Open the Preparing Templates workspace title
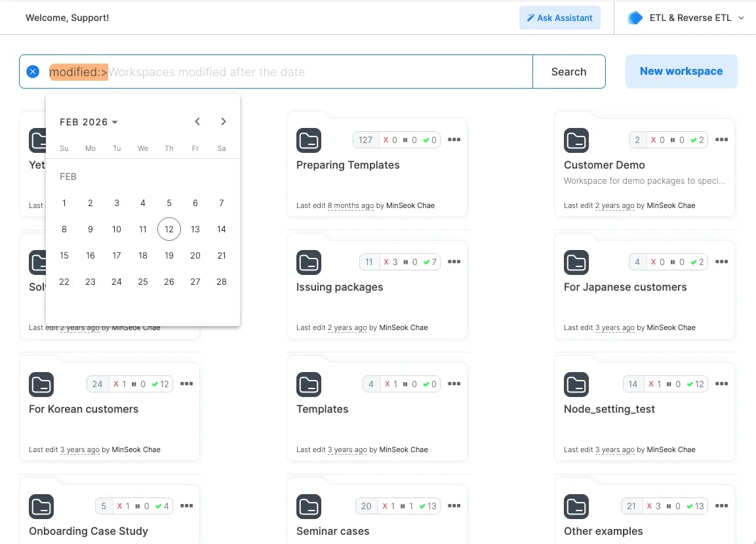The height and width of the screenshot is (544, 756). click(x=348, y=165)
